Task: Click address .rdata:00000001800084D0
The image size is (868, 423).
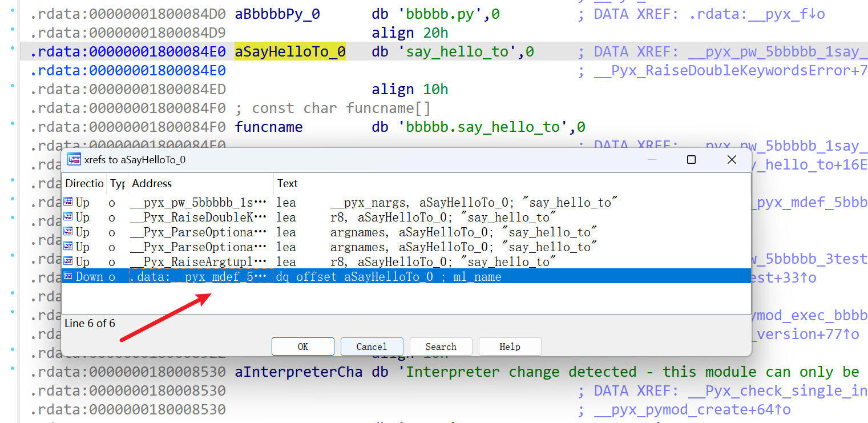Action: pyautogui.click(x=128, y=14)
